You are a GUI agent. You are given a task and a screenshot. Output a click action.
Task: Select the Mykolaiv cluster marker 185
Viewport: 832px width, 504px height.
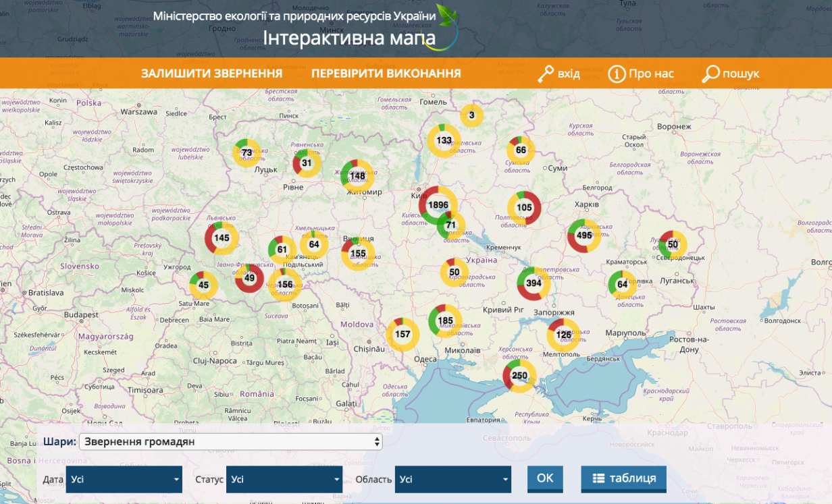point(445,321)
